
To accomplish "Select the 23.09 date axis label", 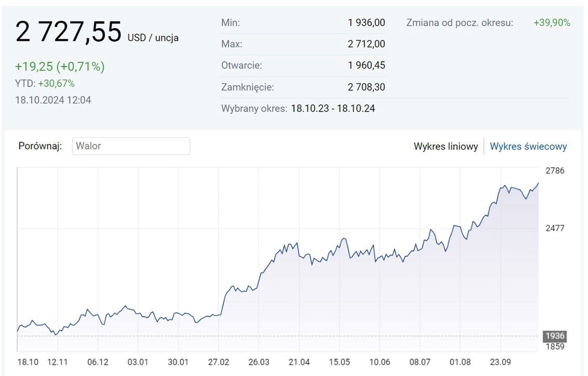I will coord(500,362).
